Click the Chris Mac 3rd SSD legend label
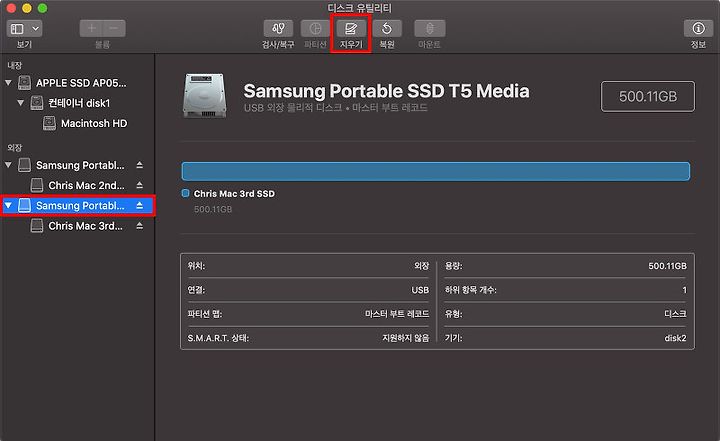The height and width of the screenshot is (441, 720). pos(234,194)
